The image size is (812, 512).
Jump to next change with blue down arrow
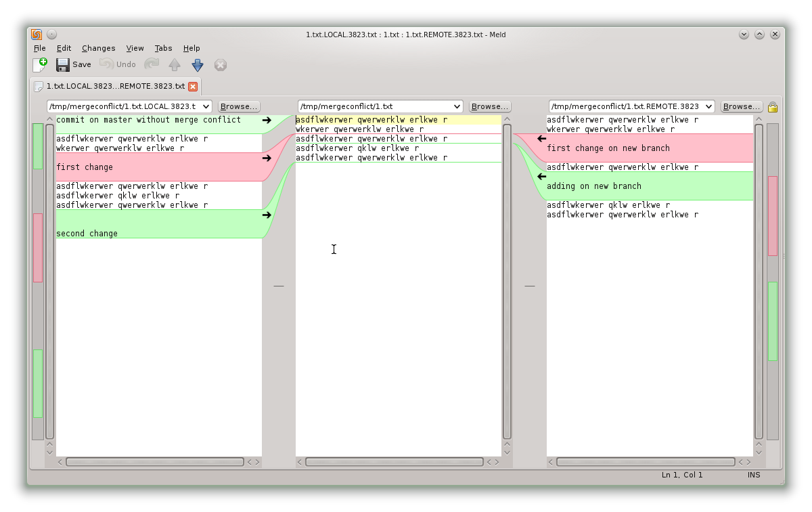(x=198, y=64)
